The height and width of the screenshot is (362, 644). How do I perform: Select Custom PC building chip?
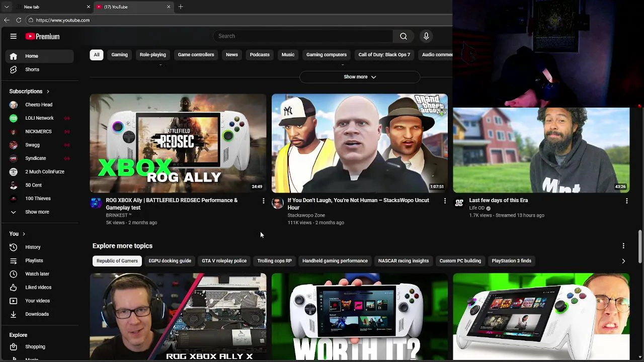pos(460,261)
